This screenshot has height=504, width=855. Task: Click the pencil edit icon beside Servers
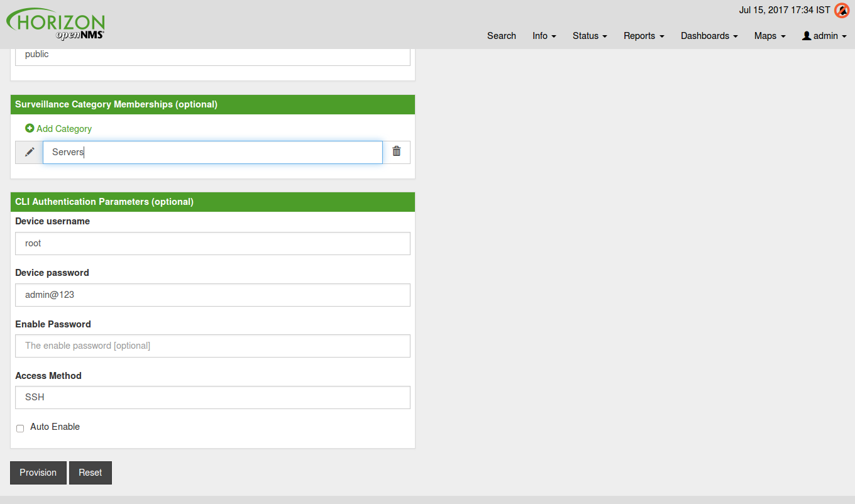coord(30,152)
